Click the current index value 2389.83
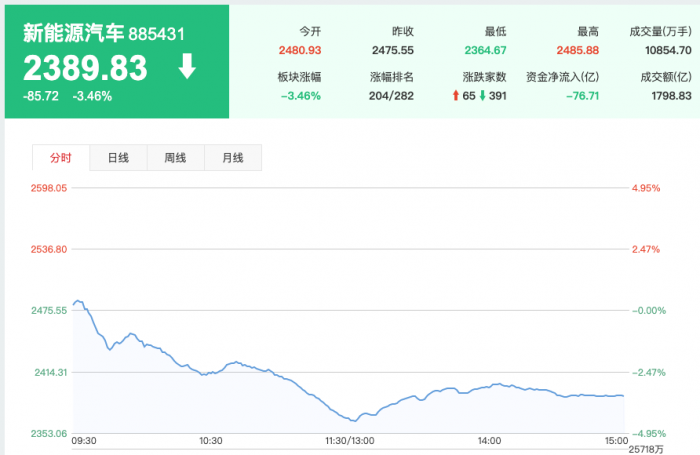The image size is (700, 455). point(85,67)
